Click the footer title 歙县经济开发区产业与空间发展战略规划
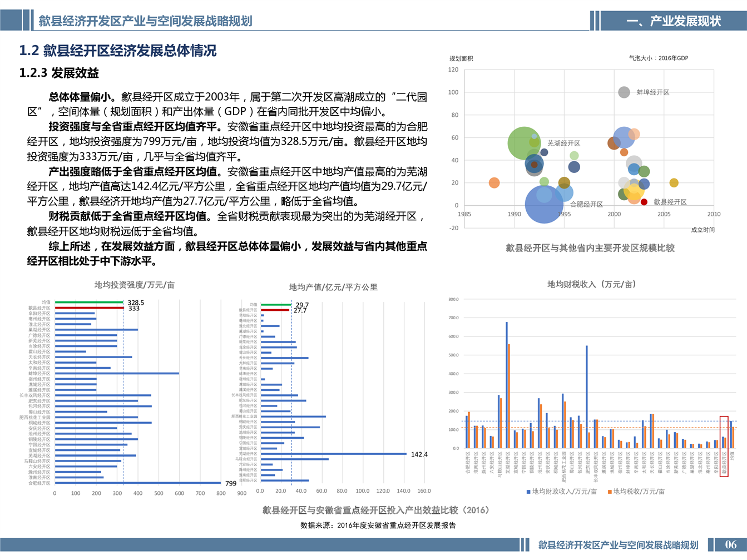Image resolution: width=747 pixels, height=560 pixels. pyautogui.click(x=618, y=545)
